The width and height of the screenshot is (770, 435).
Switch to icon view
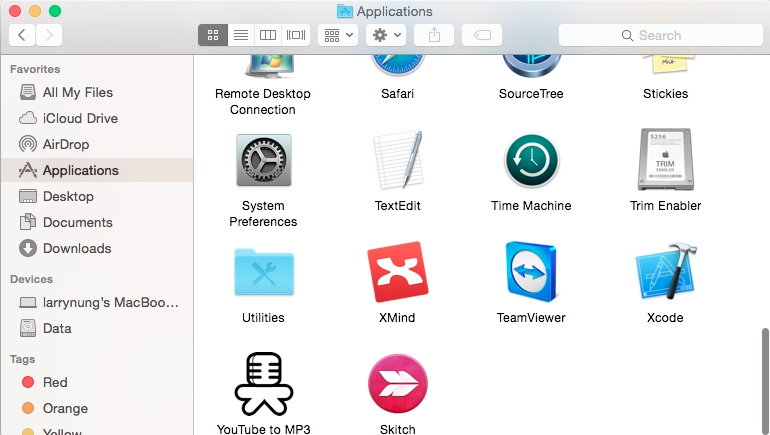coord(213,35)
